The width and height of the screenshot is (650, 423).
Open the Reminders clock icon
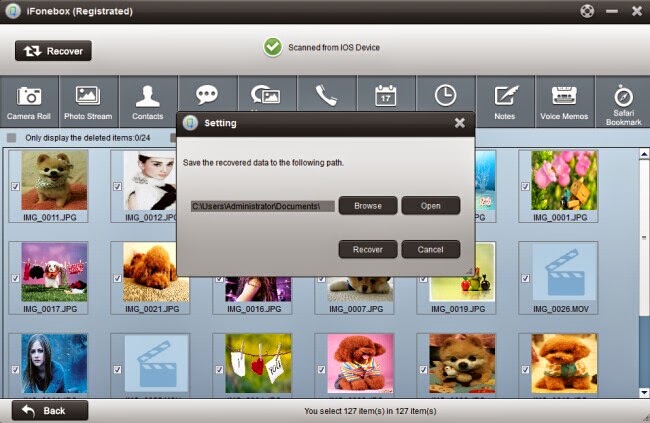click(446, 95)
